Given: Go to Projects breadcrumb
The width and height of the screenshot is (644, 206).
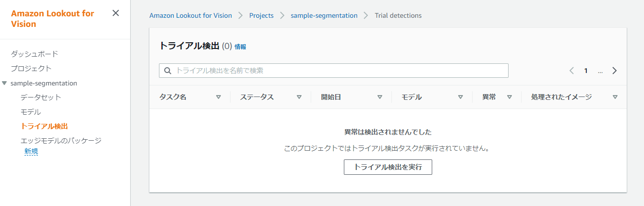Looking at the screenshot, I should click(x=261, y=15).
